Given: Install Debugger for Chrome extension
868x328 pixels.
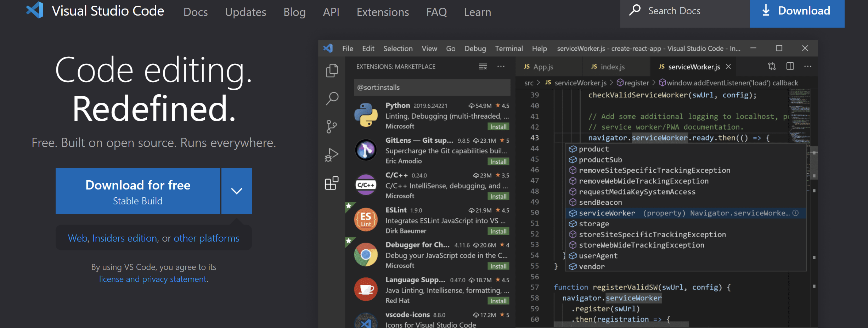Looking at the screenshot, I should click(x=498, y=266).
